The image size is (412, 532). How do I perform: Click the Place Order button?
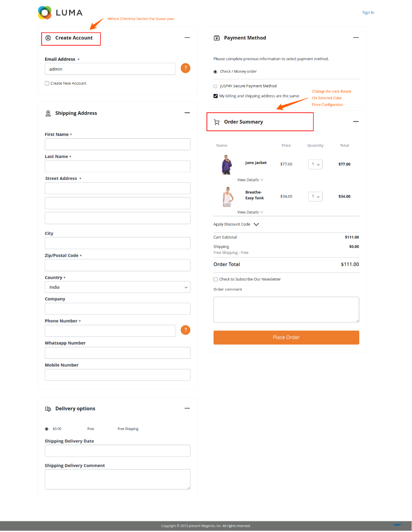(286, 337)
